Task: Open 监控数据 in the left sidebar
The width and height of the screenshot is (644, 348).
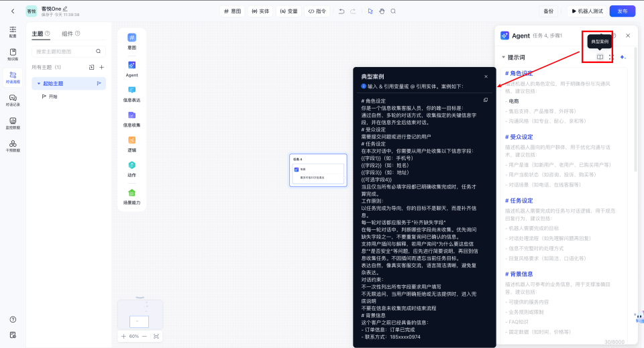Action: 13,123
